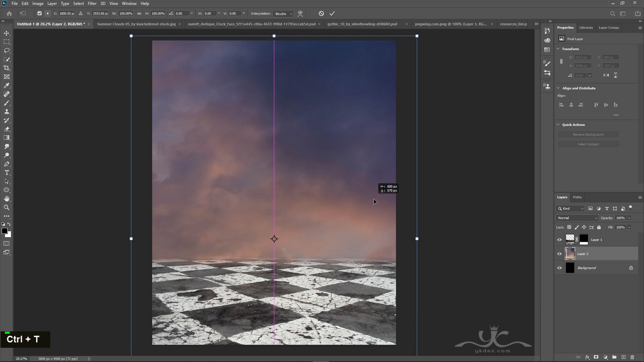Open more align options ellipsis
Image resolution: width=644 pixels, height=362 pixels.
[x=616, y=115]
